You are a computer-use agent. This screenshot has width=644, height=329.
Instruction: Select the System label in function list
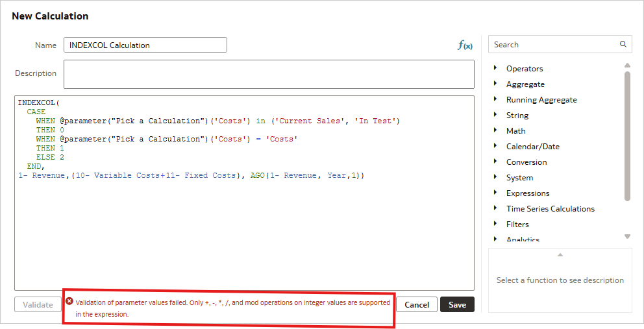(x=519, y=178)
